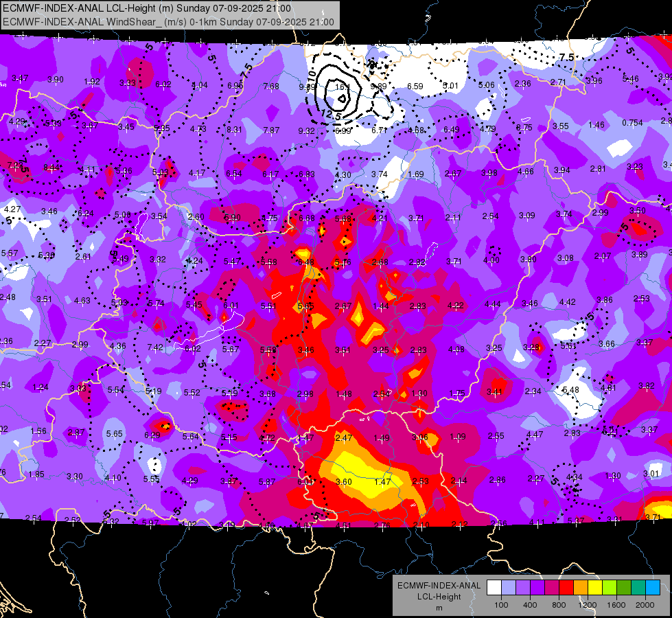
Task: Select the orange legend swatch
Action: [x=581, y=587]
